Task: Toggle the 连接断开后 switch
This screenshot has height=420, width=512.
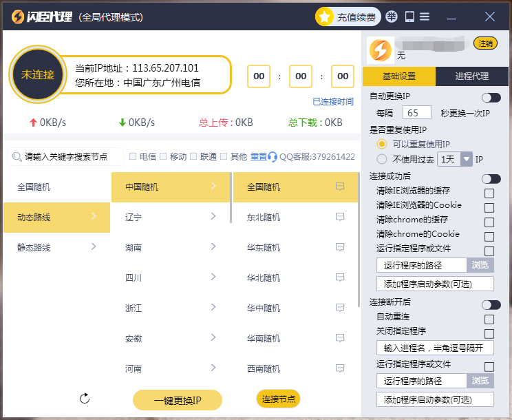Action: (491, 304)
